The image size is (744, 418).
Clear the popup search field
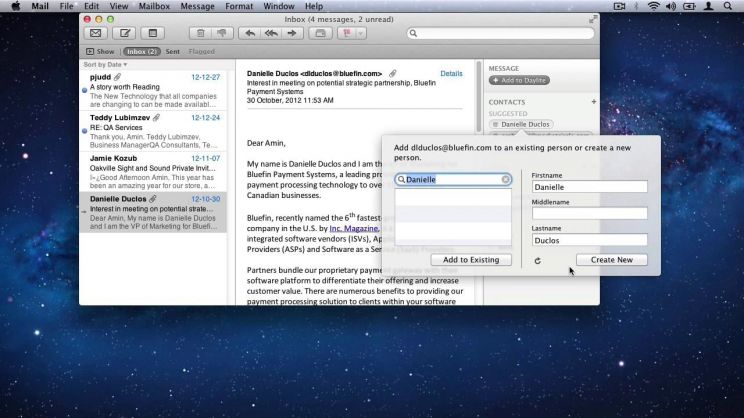pyautogui.click(x=505, y=179)
